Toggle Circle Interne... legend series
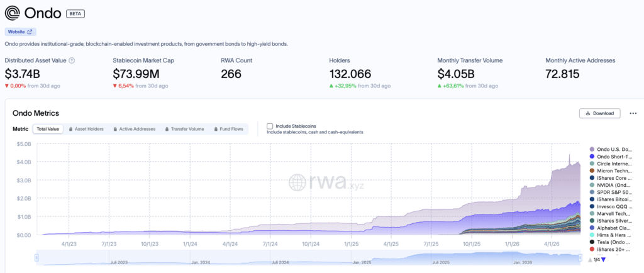 click(611, 164)
